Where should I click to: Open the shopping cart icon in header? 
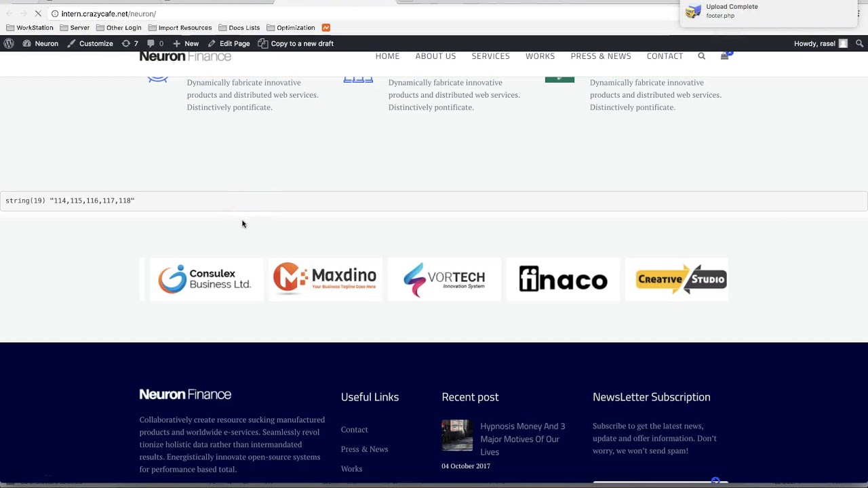pyautogui.click(x=725, y=56)
